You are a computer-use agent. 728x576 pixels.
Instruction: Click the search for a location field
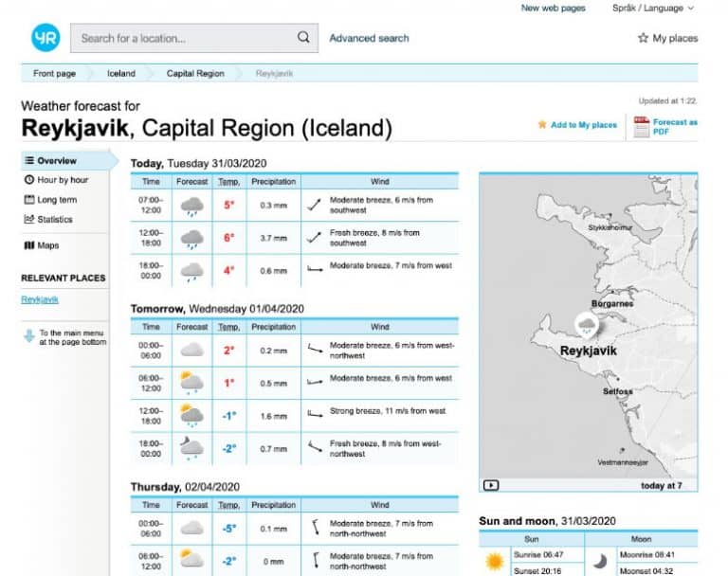coord(185,39)
